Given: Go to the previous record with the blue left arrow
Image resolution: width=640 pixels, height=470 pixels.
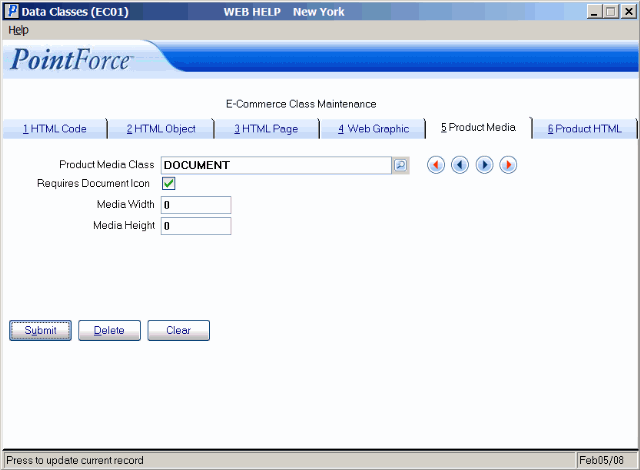Looking at the screenshot, I should tap(460, 165).
